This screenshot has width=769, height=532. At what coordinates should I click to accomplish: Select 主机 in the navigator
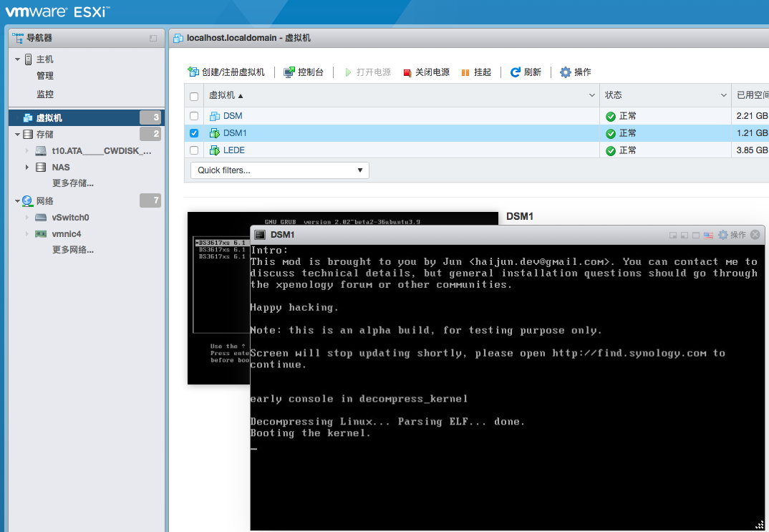click(44, 59)
